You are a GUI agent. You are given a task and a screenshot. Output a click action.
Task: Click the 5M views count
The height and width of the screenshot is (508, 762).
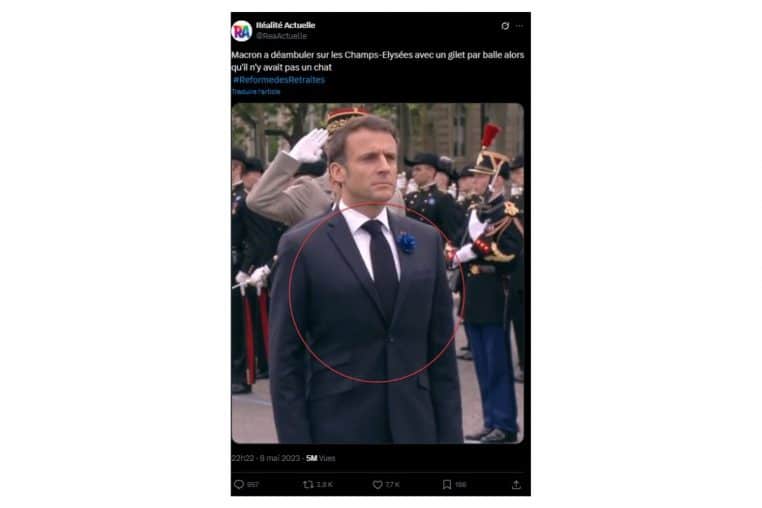tap(320, 458)
